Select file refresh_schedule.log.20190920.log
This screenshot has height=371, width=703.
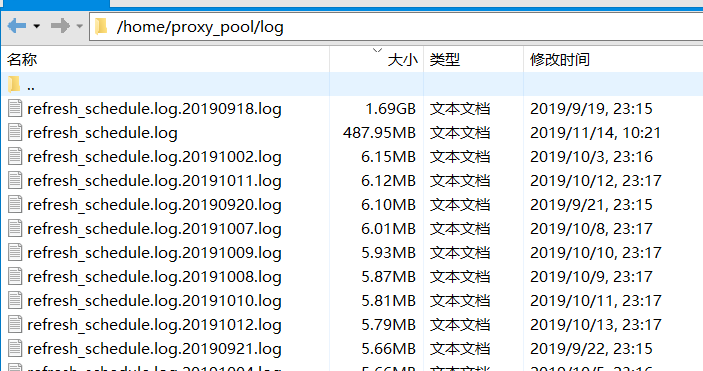tap(154, 205)
